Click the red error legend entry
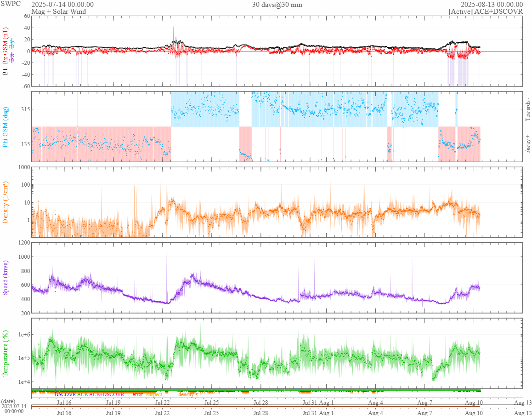Viewport: 532px width, 416px height. [138, 394]
